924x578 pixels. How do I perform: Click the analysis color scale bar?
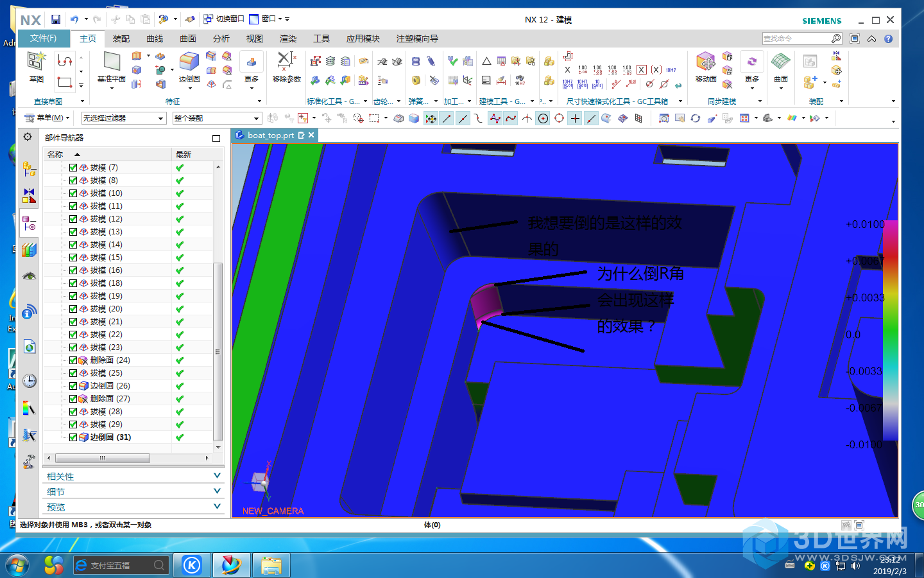[x=891, y=331]
